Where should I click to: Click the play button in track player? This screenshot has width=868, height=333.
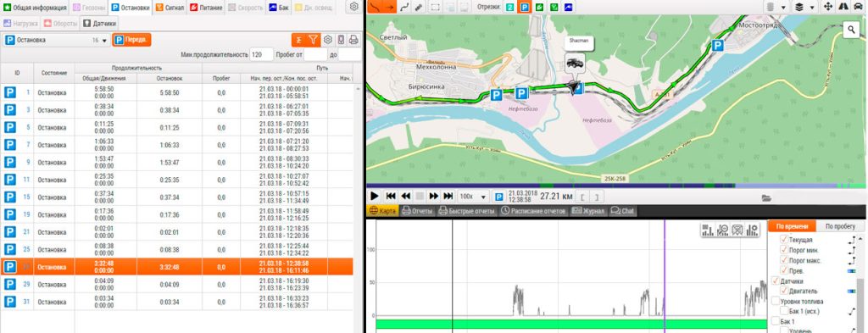pyautogui.click(x=375, y=197)
